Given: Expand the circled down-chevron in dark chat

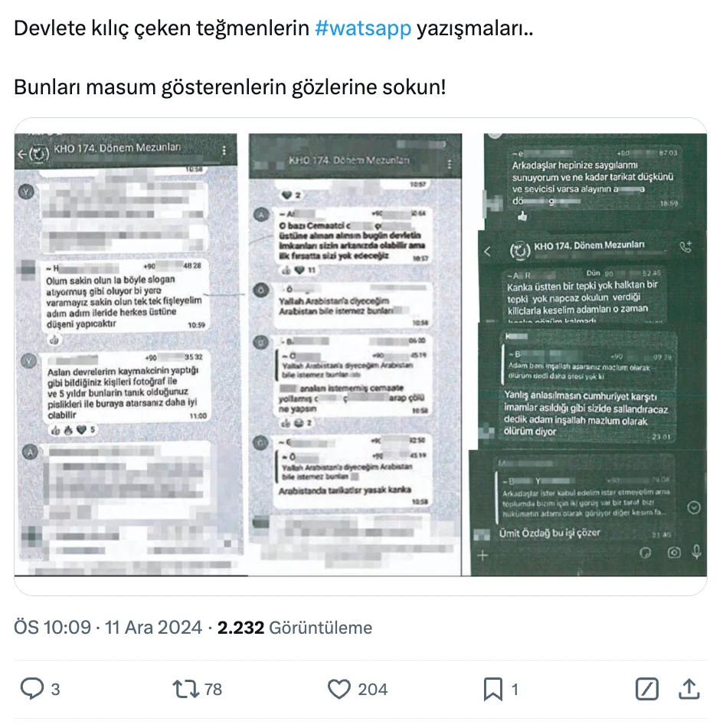Looking at the screenshot, I should (x=694, y=507).
